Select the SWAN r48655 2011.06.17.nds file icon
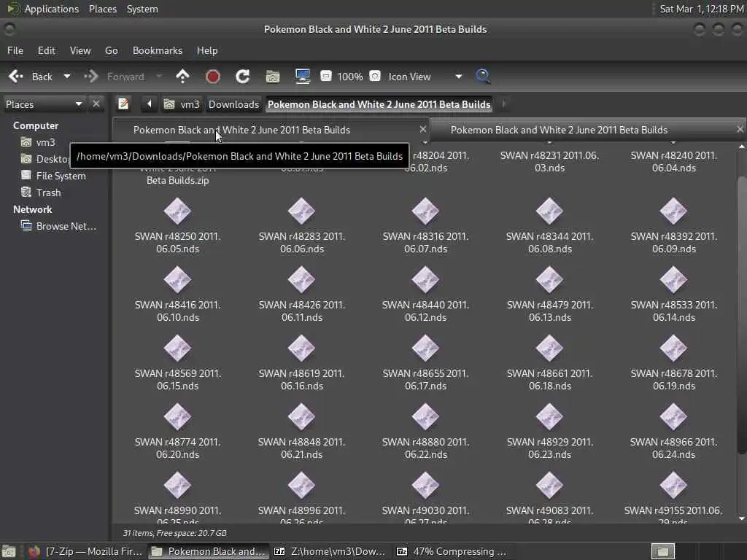Screen dimensions: 747x560 [425, 348]
